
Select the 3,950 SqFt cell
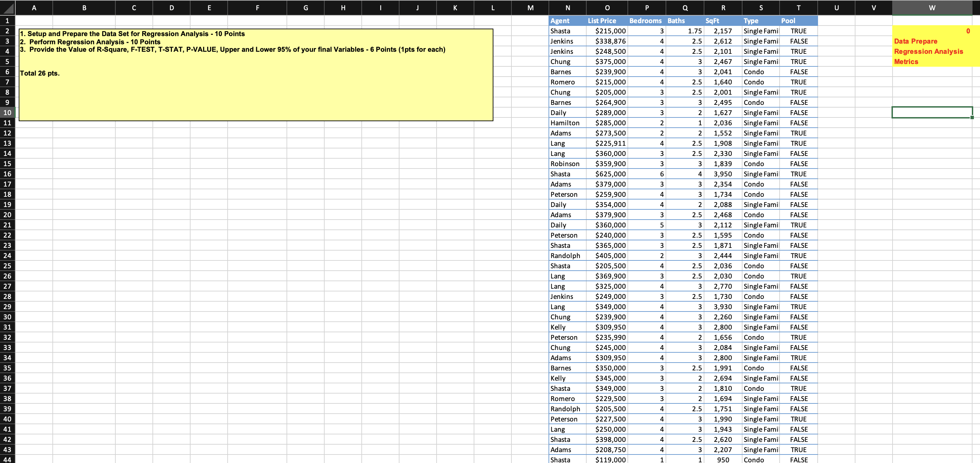[x=722, y=174]
